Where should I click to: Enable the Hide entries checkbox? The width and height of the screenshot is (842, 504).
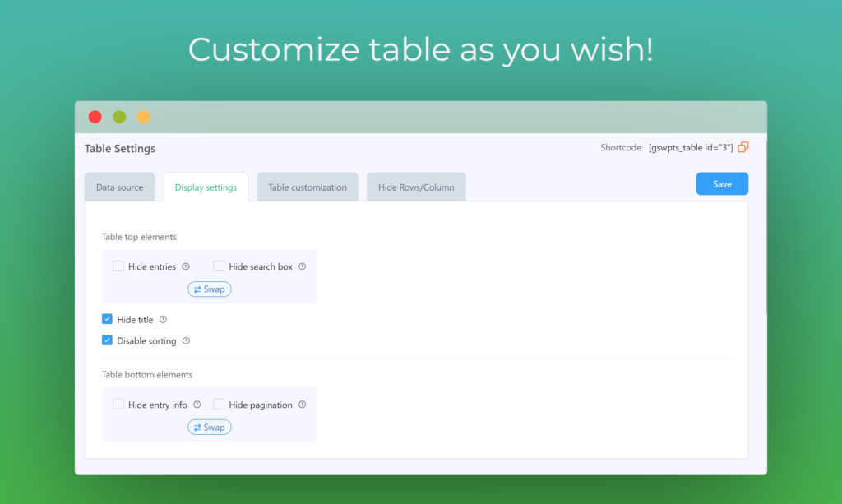tap(118, 266)
